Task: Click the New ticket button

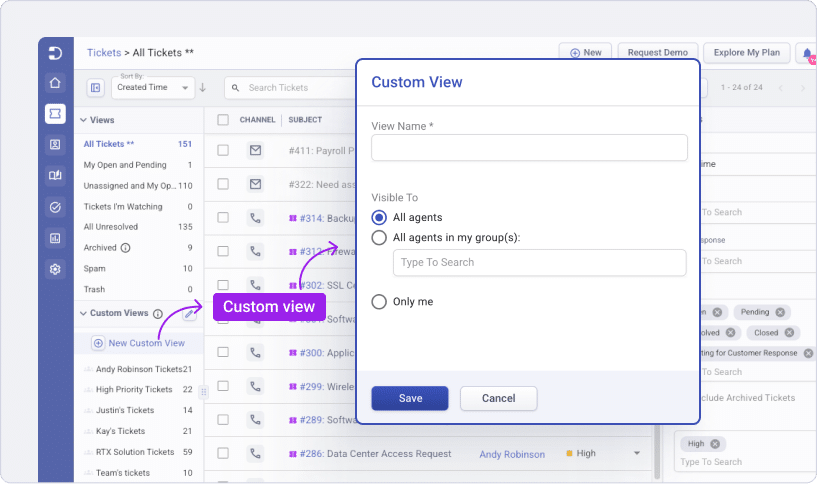Action: tap(586, 53)
